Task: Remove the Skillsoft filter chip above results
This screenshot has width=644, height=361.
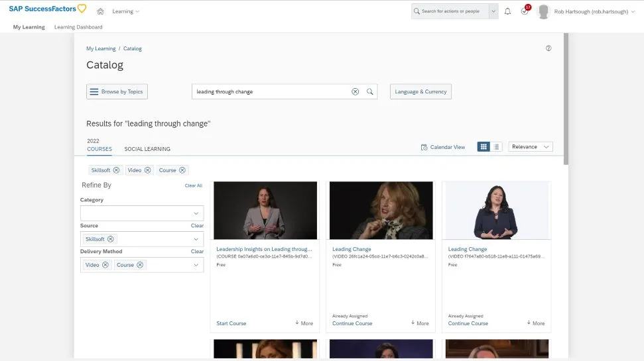Action: point(117,170)
